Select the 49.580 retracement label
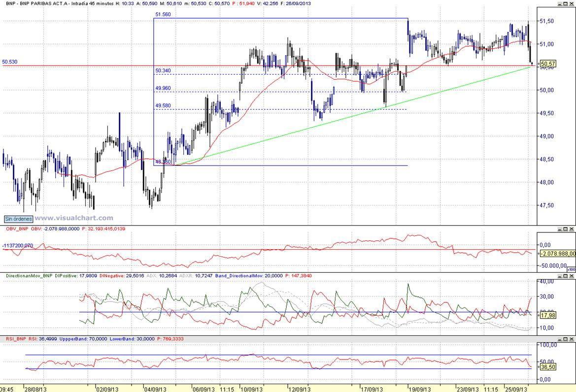This screenshot has width=576, height=392. pos(163,106)
